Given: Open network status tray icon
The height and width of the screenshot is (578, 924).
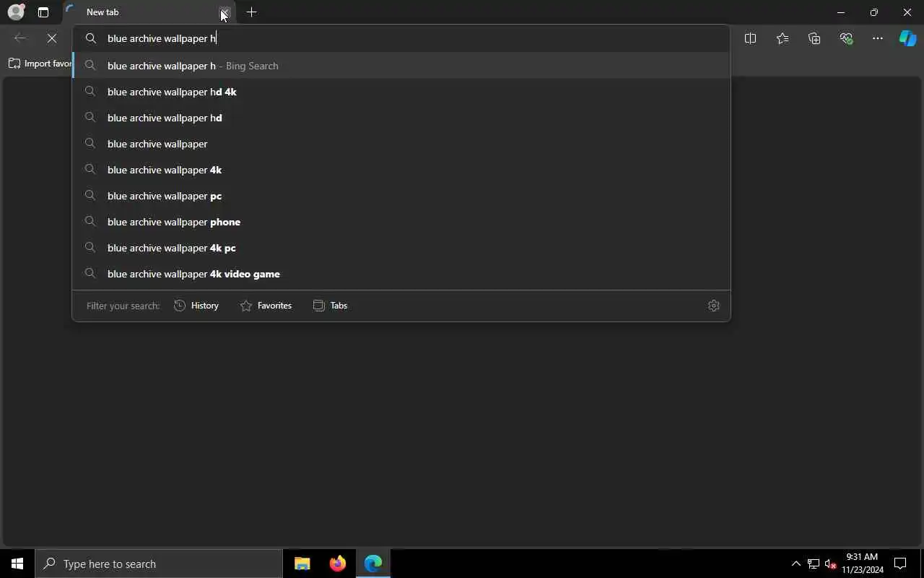Looking at the screenshot, I should (814, 564).
